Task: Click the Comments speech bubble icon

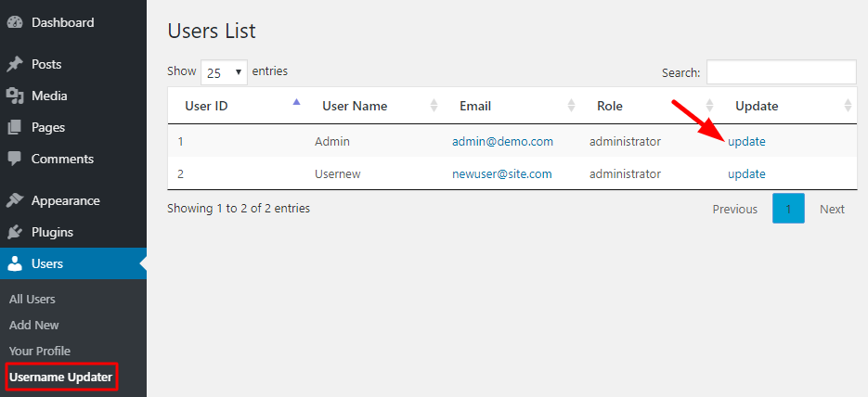Action: [15, 159]
